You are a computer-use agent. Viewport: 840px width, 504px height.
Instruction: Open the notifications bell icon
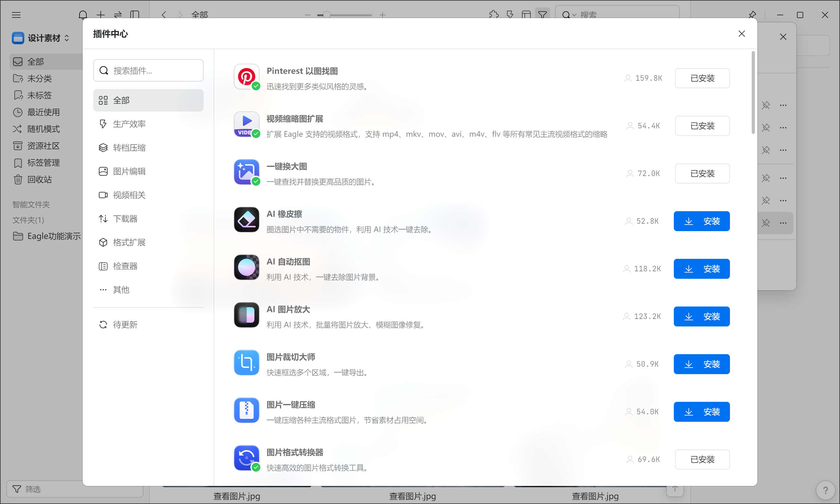(83, 15)
